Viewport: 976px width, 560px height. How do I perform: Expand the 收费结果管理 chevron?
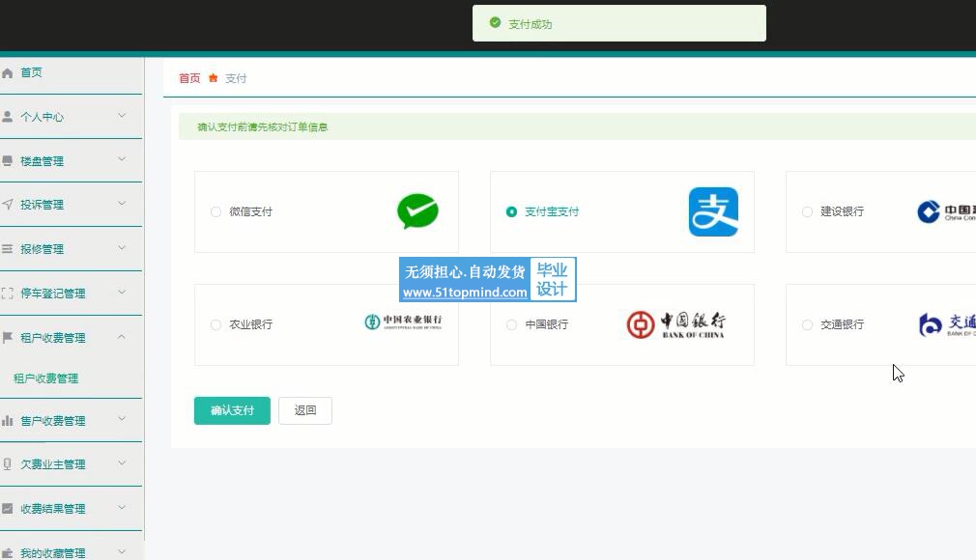pyautogui.click(x=122, y=507)
